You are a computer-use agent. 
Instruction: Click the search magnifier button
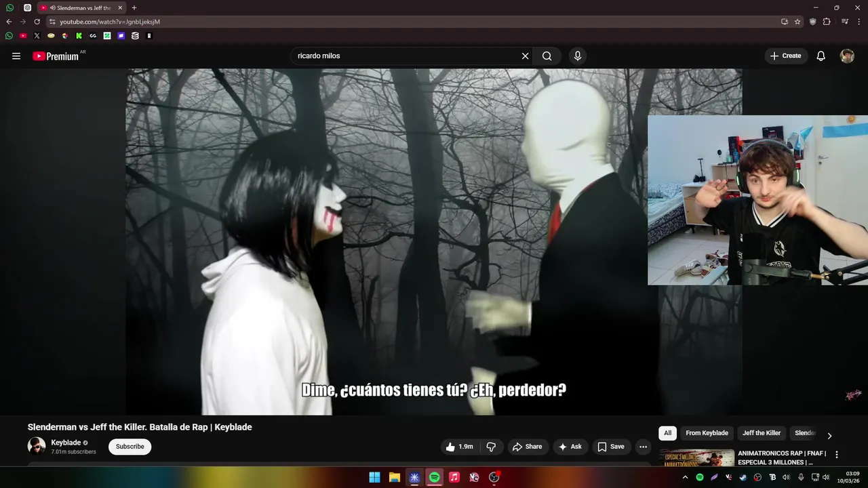click(547, 56)
